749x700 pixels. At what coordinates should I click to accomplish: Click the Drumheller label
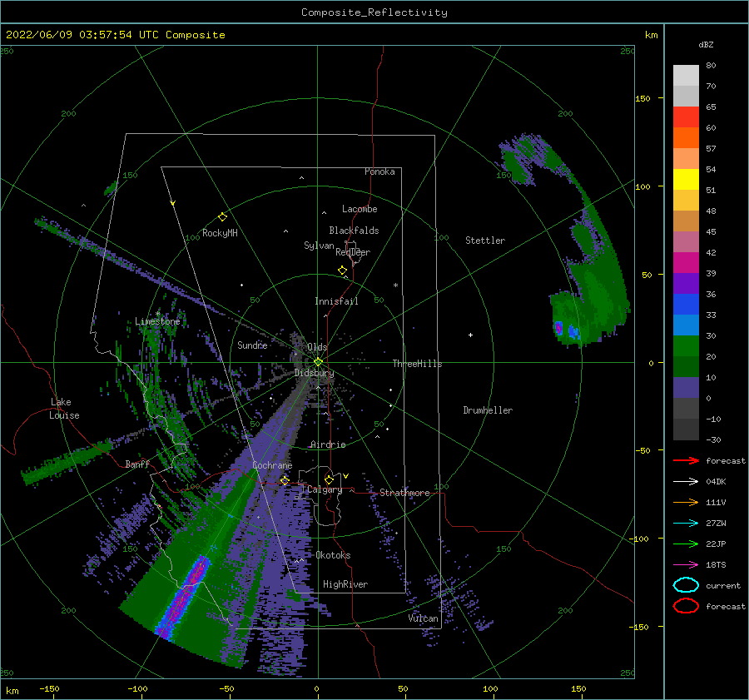[x=488, y=410]
